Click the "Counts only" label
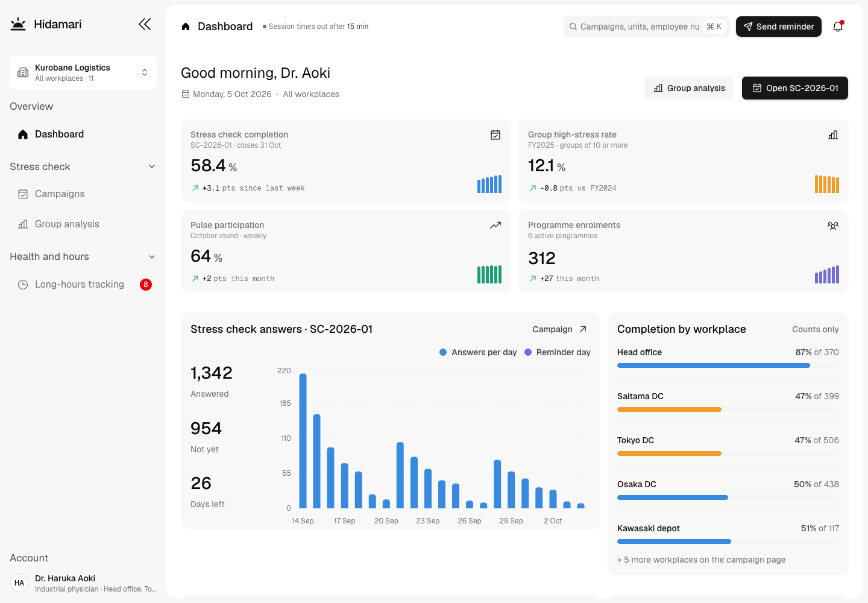 [816, 329]
